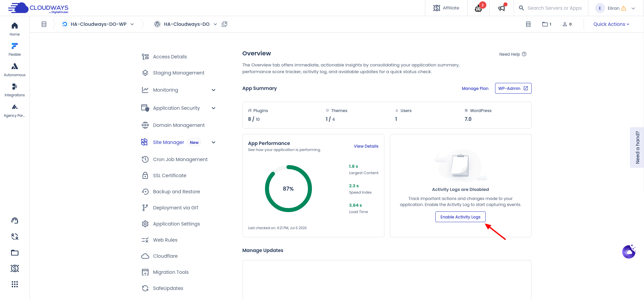Screen dimensions: 644x299
Task: Open the apps grid icon in sidebar
Action: (x=15, y=284)
